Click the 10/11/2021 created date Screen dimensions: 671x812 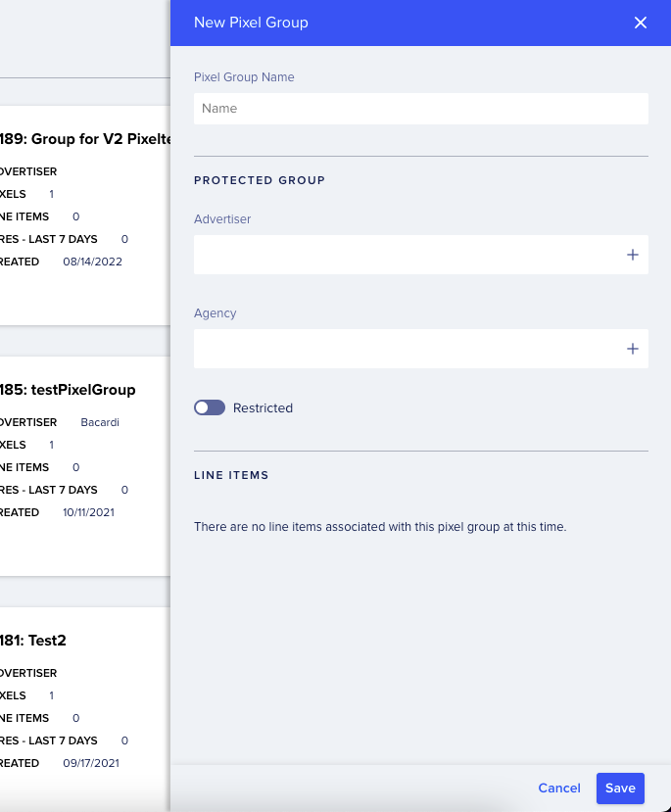click(88, 512)
